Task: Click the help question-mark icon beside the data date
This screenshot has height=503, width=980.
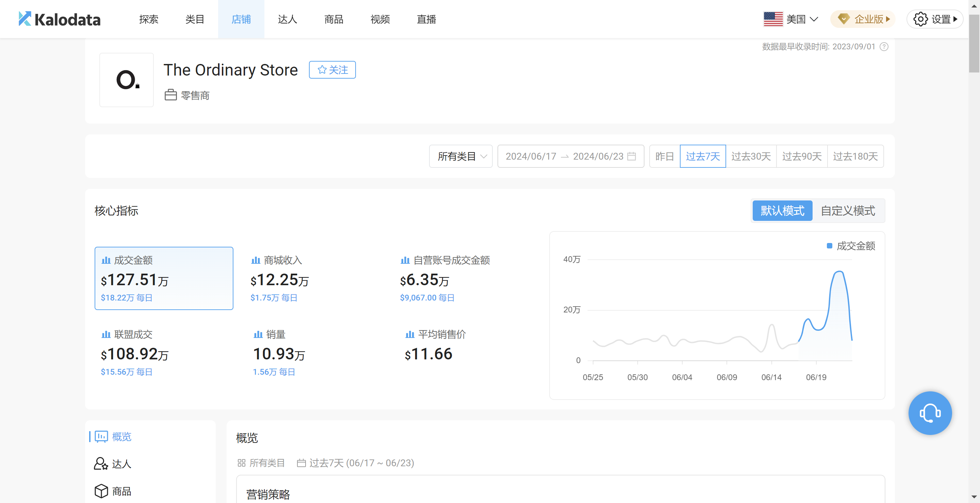Action: pos(884,47)
